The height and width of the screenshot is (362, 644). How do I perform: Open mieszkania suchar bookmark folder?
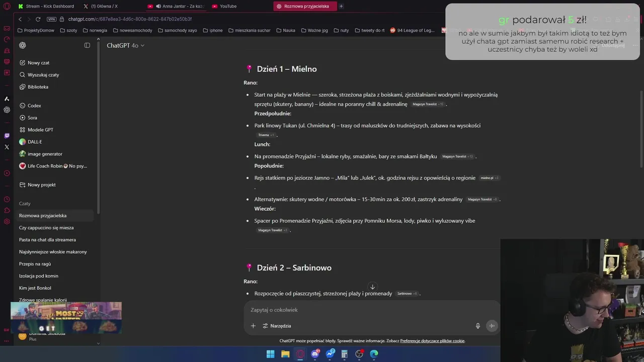point(249,30)
